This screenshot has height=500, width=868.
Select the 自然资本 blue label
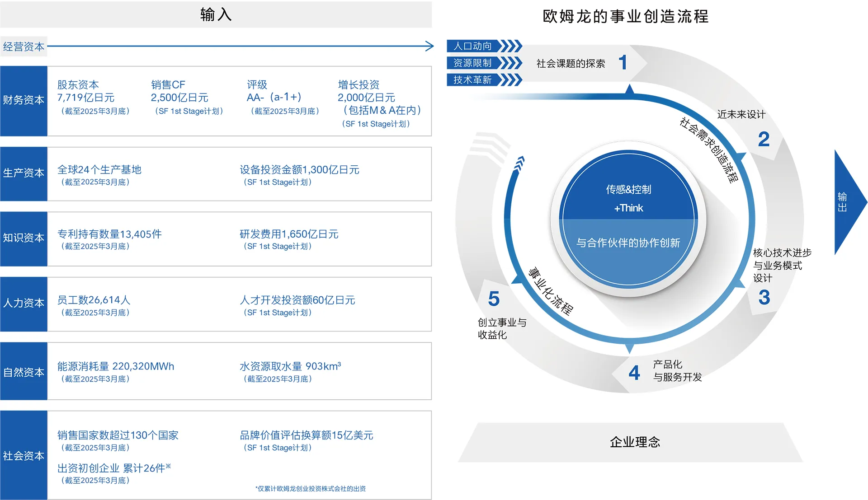[24, 371]
